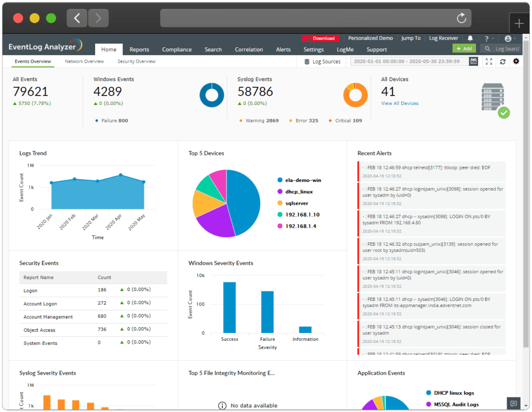
Task: Toggle DHCP linux logs legend item
Action: point(450,393)
